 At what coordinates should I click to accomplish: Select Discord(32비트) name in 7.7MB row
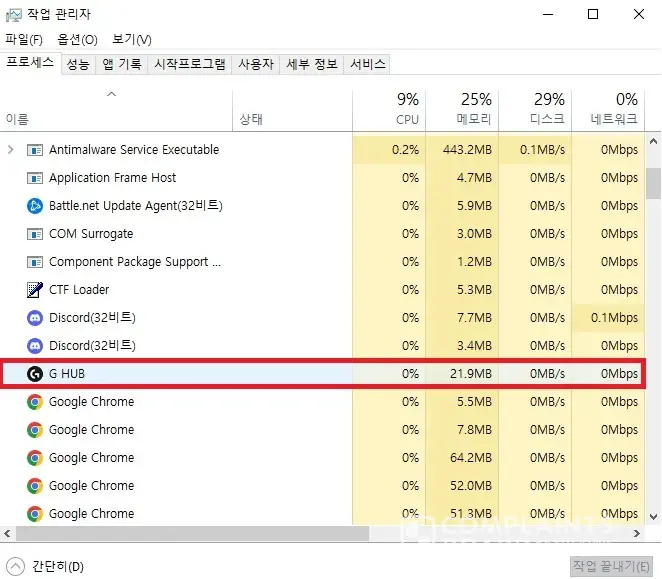pyautogui.click(x=92, y=318)
